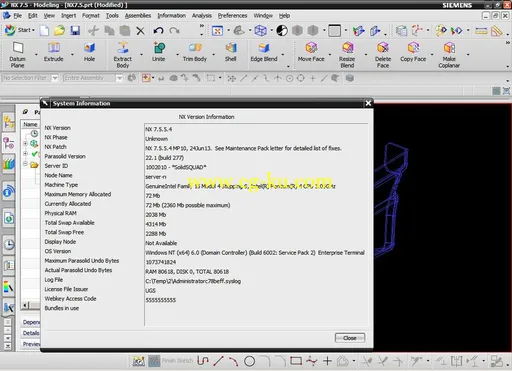
Task: Click the Delete X icon in toolbar
Action: click(x=140, y=31)
